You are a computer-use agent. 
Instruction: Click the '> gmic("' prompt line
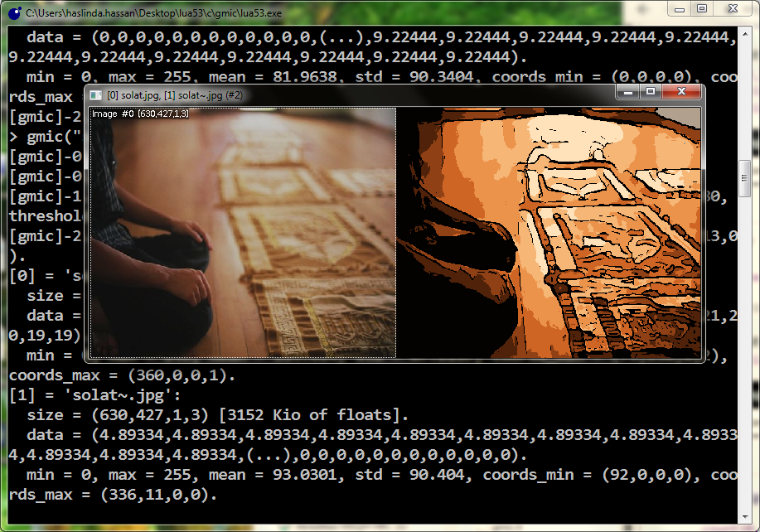coord(46,137)
